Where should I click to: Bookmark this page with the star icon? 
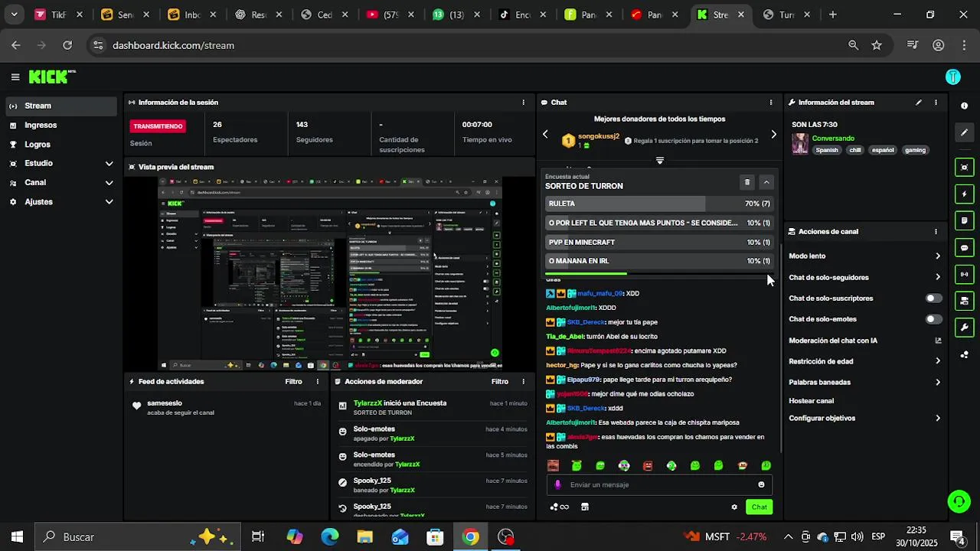point(877,45)
